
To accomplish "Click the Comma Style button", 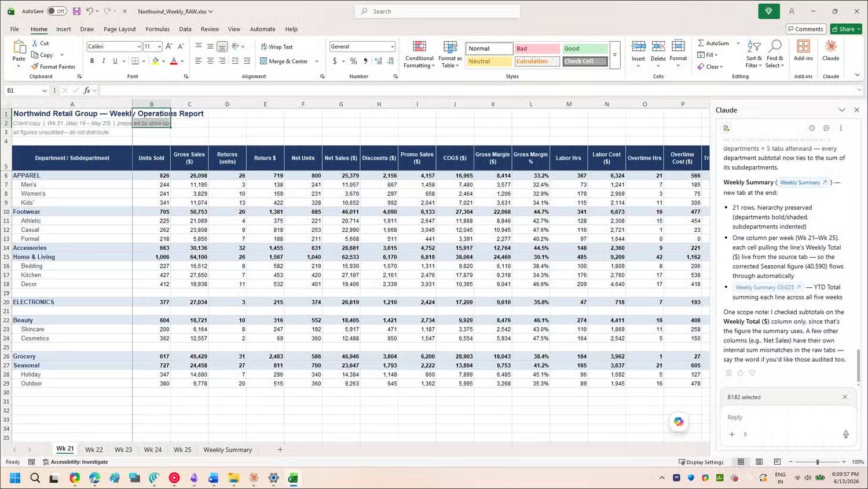I will (x=365, y=61).
